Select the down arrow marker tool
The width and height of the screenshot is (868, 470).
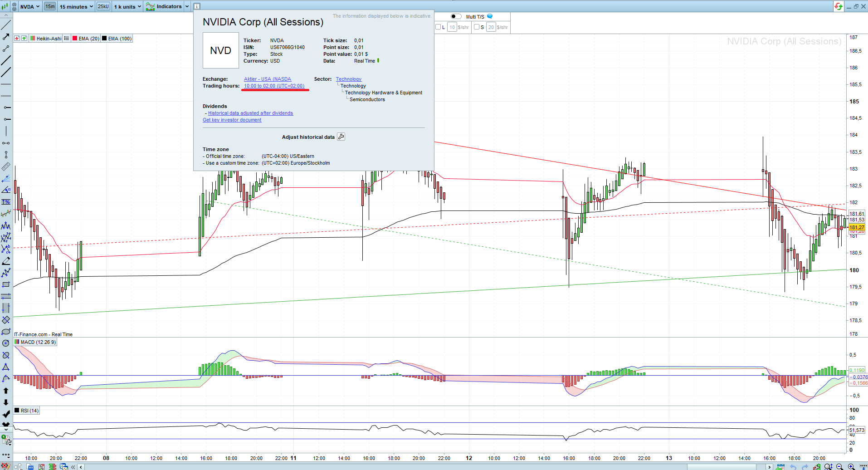[6, 402]
